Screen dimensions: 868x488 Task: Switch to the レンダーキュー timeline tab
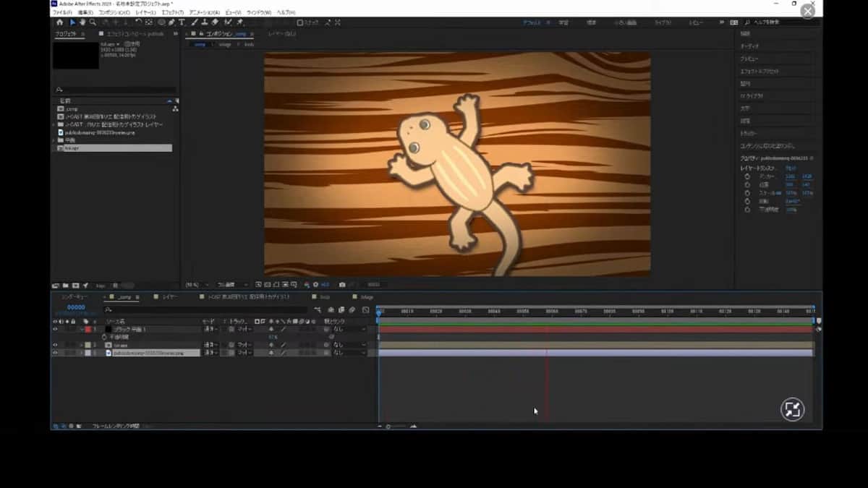[x=75, y=296]
